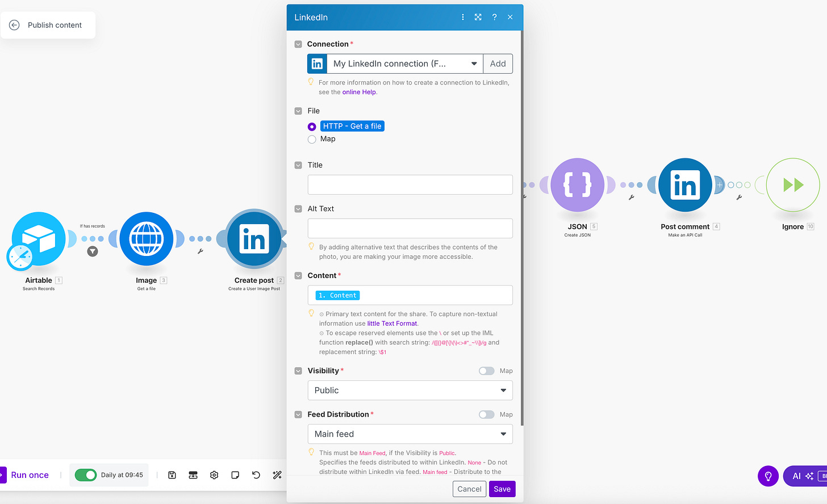The height and width of the screenshot is (504, 827).
Task: Toggle the Visibility field checkbox
Action: pos(298,371)
